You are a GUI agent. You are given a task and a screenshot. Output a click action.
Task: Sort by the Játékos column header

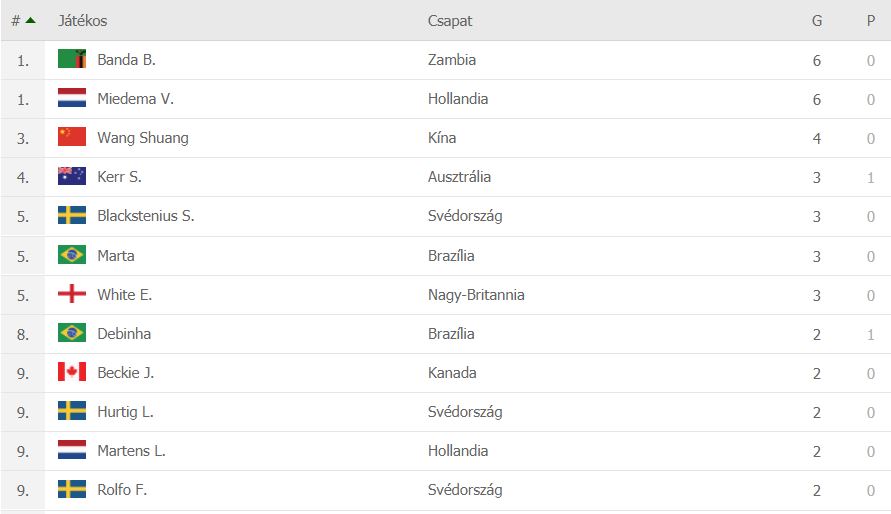82,21
